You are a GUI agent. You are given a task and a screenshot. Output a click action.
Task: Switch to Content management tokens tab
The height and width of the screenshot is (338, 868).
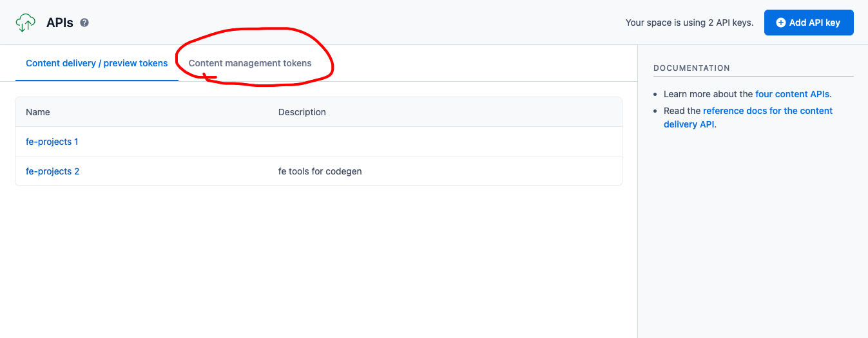[x=250, y=63]
